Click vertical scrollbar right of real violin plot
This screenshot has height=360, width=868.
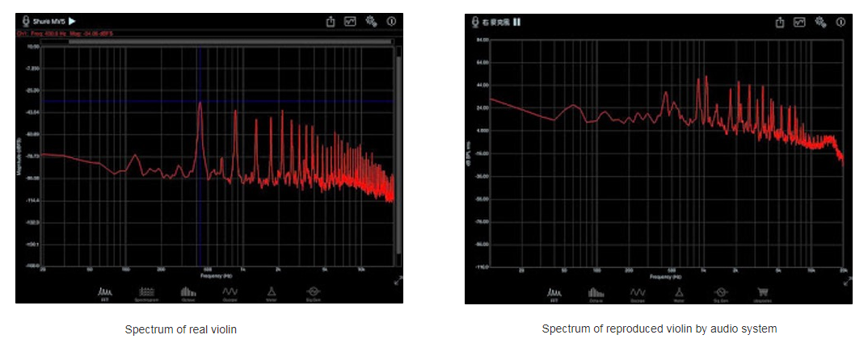(398, 157)
